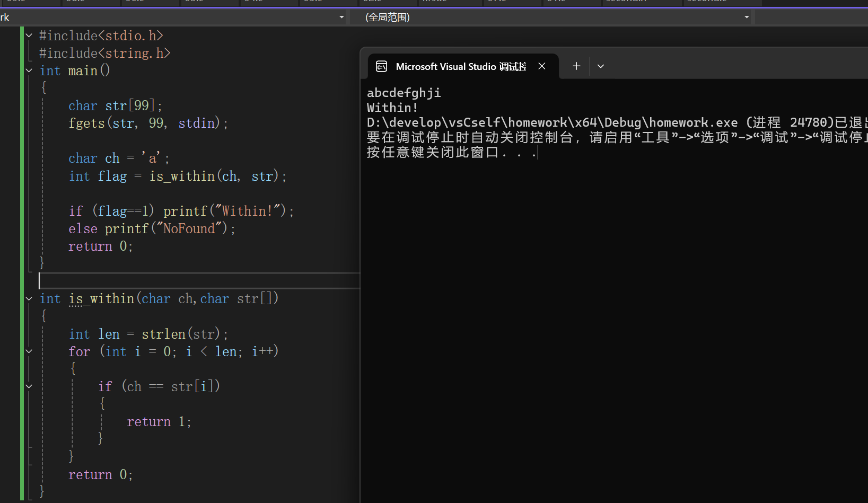868x503 pixels.
Task: Click the "char ch = 'a';" line
Action: [119, 158]
